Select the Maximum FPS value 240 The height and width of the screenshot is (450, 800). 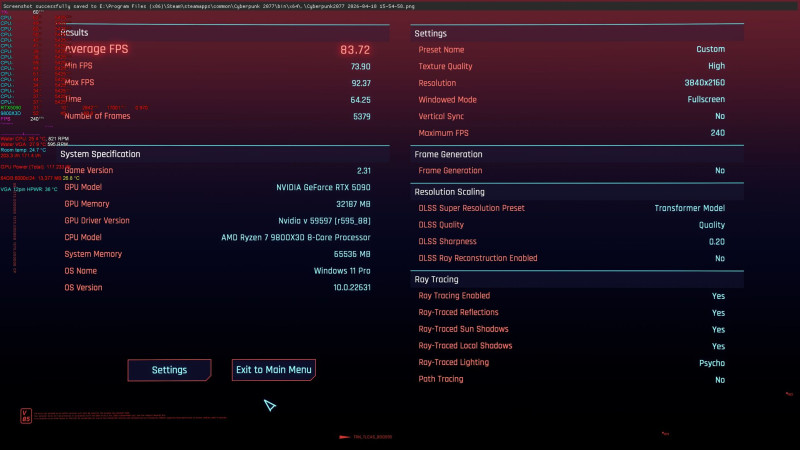(718, 133)
